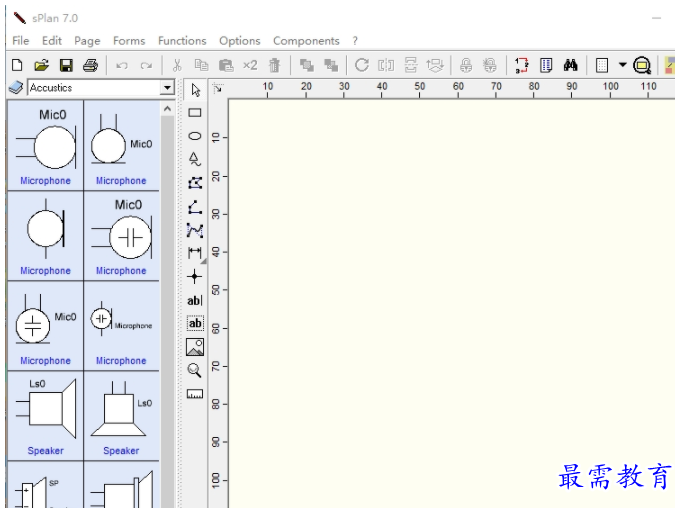Select the framed text block tool
Screen dimensions: 680x508
point(195,323)
